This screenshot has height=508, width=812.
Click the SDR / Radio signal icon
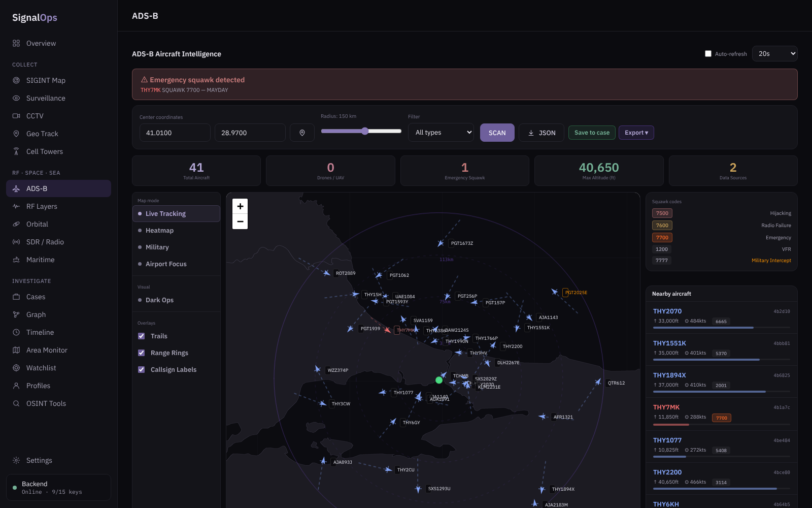click(16, 242)
